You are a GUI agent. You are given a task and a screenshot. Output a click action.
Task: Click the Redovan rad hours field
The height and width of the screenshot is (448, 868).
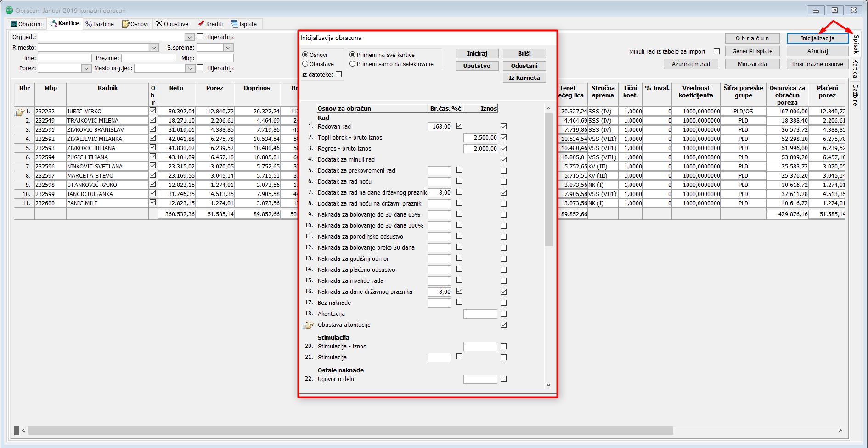coord(439,127)
